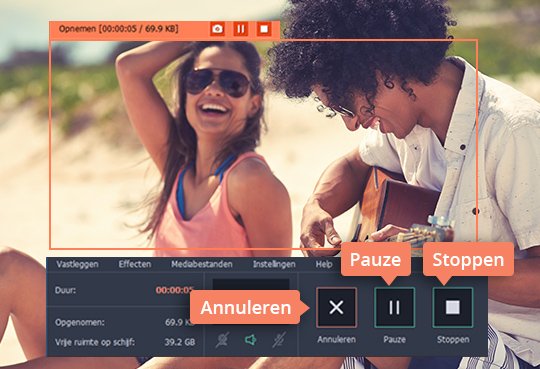The height and width of the screenshot is (369, 540).
Task: Enable the crossed-out microphone icon
Action: click(279, 340)
